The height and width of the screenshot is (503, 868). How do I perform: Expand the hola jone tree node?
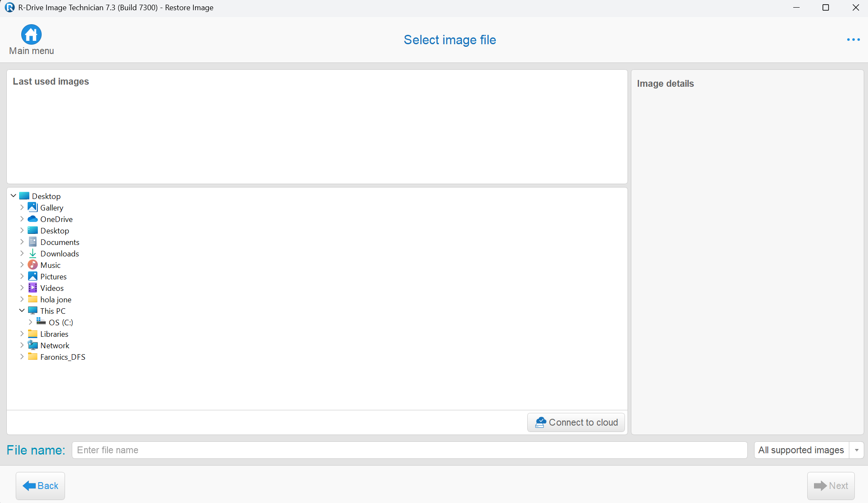pyautogui.click(x=22, y=299)
